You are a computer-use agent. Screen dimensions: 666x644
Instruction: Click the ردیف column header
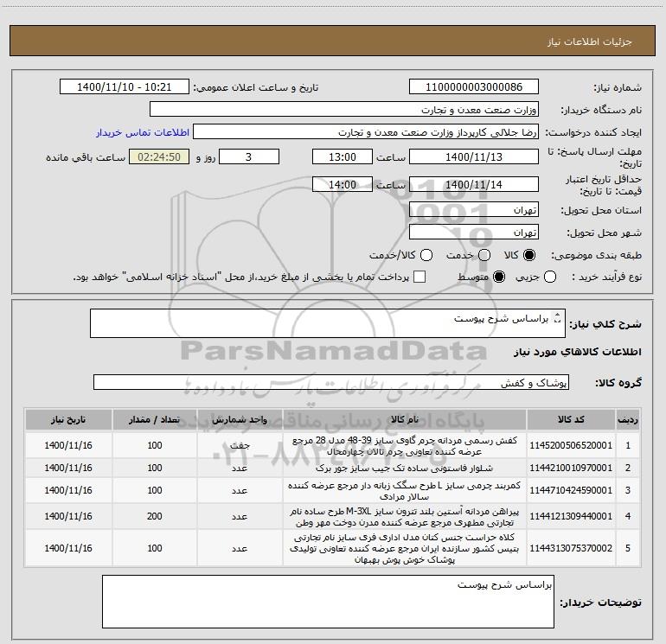click(627, 419)
